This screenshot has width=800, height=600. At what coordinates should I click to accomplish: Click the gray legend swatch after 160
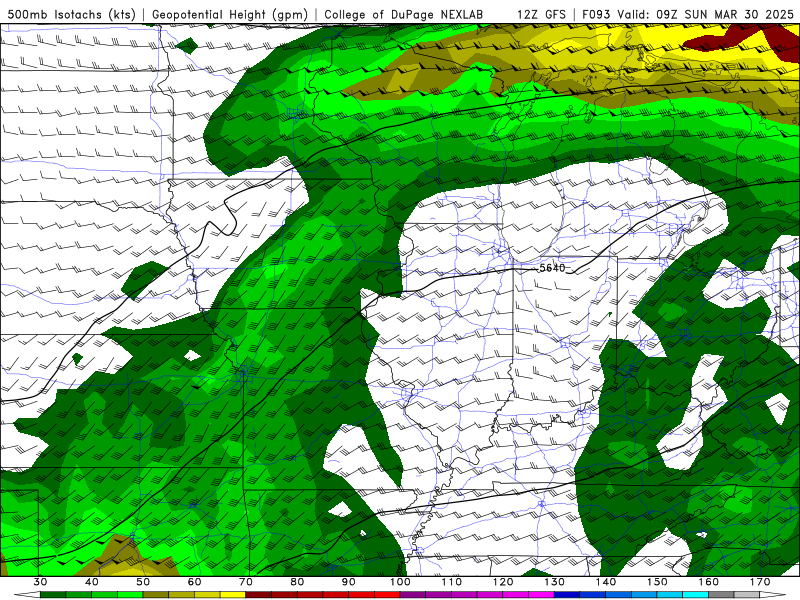[x=721, y=595]
